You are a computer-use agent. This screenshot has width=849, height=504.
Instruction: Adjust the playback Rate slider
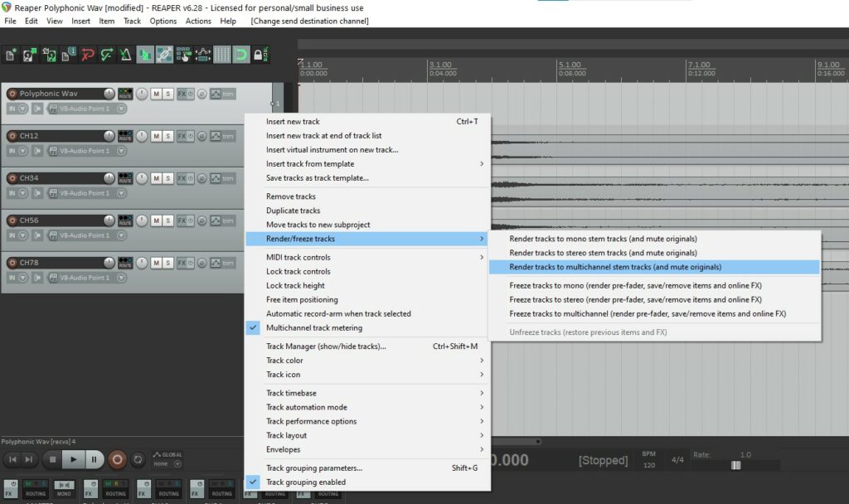click(x=735, y=465)
